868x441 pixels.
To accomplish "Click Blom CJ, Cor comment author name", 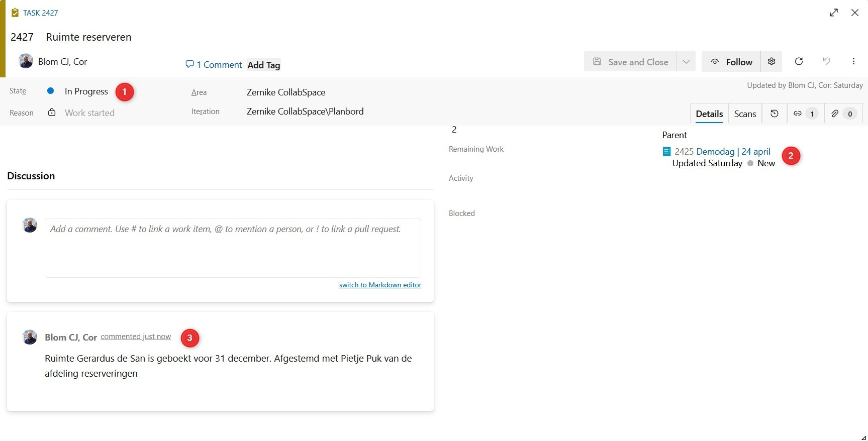I will point(71,338).
